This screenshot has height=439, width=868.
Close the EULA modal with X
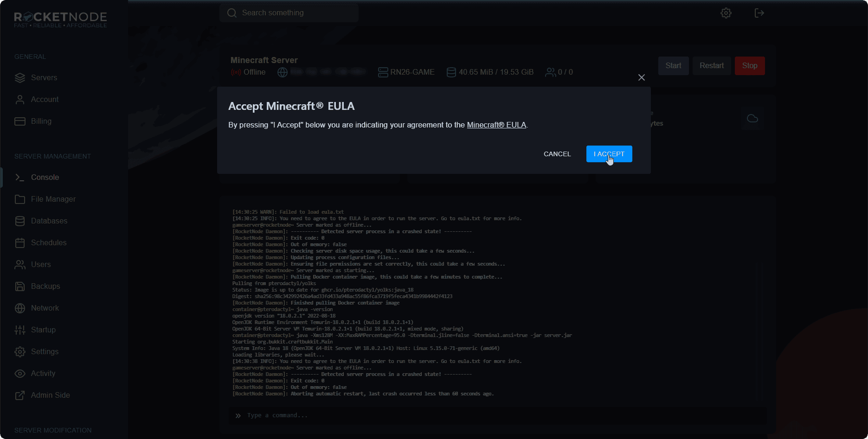[x=641, y=77]
